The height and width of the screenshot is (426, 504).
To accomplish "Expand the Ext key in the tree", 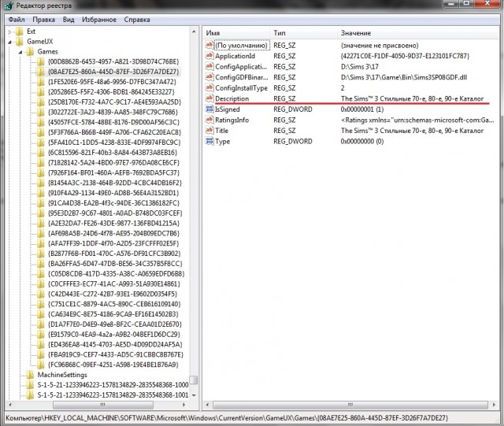I will pyautogui.click(x=8, y=30).
